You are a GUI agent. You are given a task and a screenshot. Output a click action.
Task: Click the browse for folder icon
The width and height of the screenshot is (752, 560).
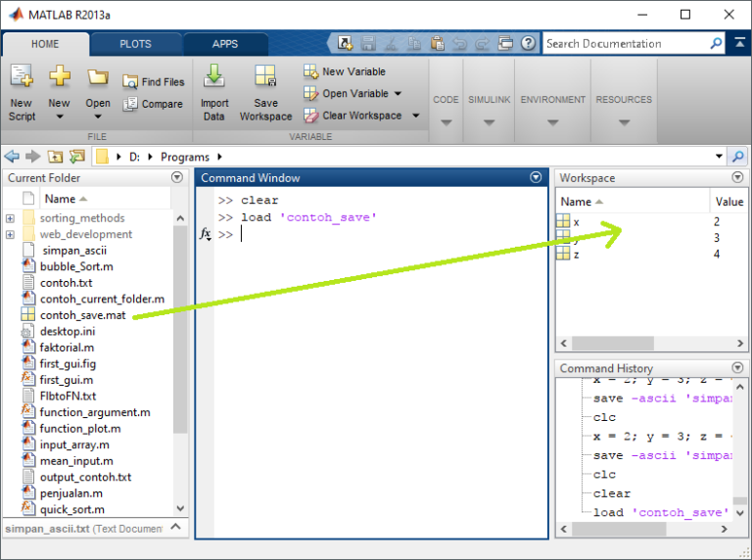coord(76,157)
